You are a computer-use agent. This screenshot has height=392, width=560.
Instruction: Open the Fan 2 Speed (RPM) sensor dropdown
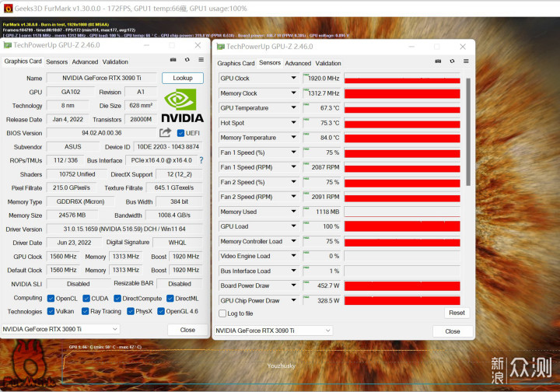click(293, 196)
